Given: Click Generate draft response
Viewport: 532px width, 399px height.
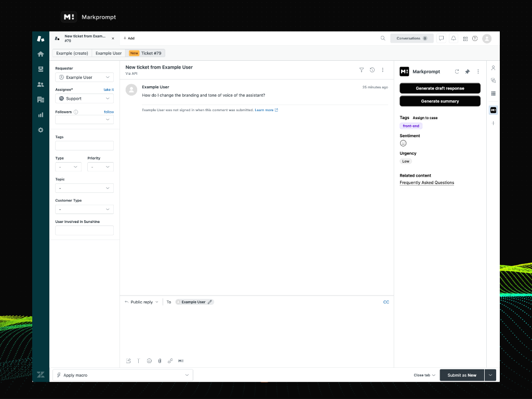Looking at the screenshot, I should click(x=440, y=88).
